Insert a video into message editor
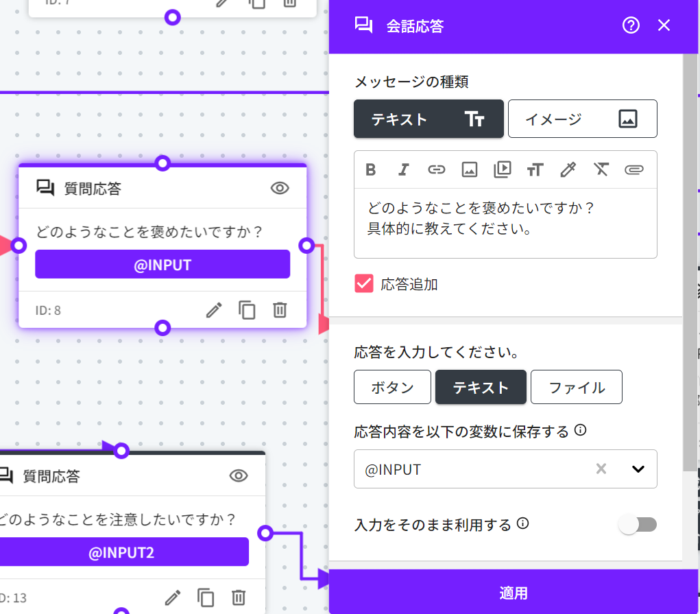Viewport: 700px width, 614px height. (x=503, y=169)
